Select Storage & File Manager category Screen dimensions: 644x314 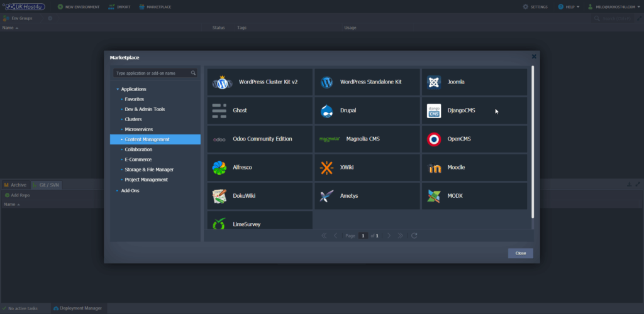click(x=149, y=170)
